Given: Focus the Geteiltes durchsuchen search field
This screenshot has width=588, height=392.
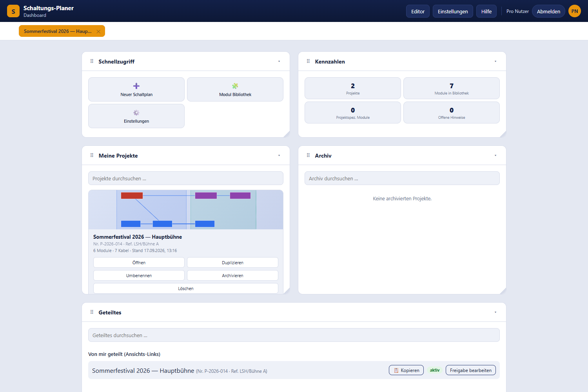Looking at the screenshot, I should [x=294, y=335].
